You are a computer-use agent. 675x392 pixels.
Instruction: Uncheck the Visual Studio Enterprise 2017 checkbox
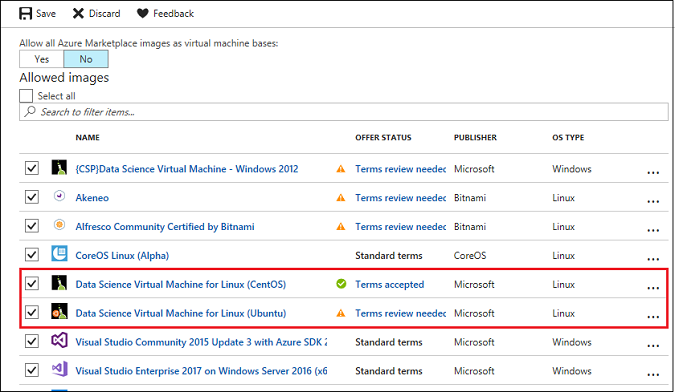point(31,370)
